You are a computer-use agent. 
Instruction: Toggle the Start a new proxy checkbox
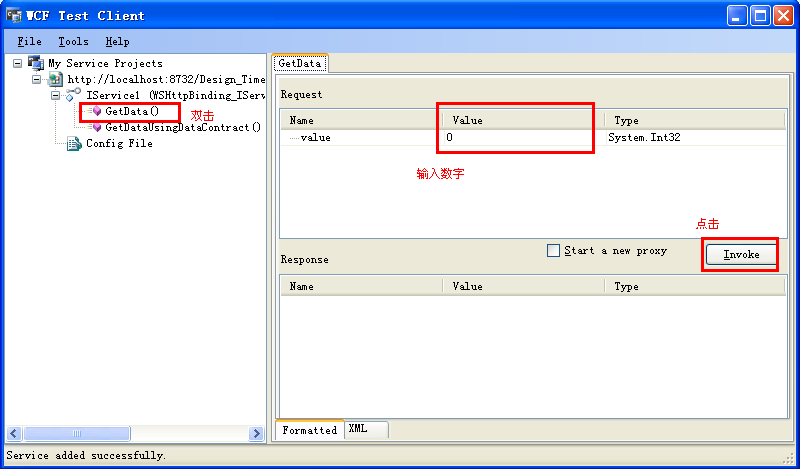[x=553, y=251]
